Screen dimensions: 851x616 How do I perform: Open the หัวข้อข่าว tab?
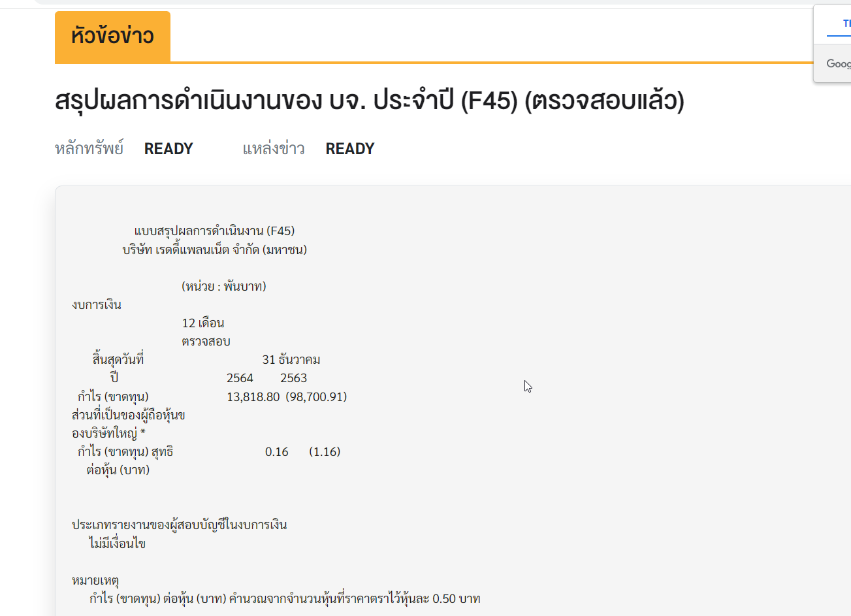112,37
